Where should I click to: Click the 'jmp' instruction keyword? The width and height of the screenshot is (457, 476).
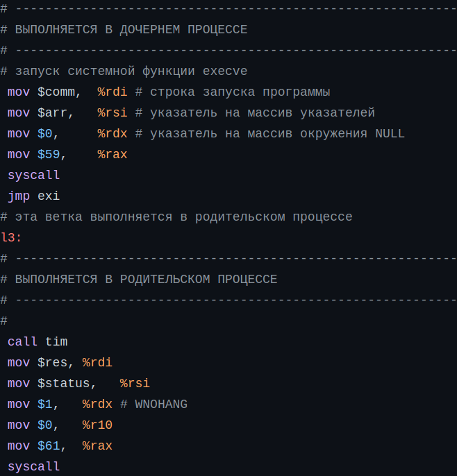(19, 196)
